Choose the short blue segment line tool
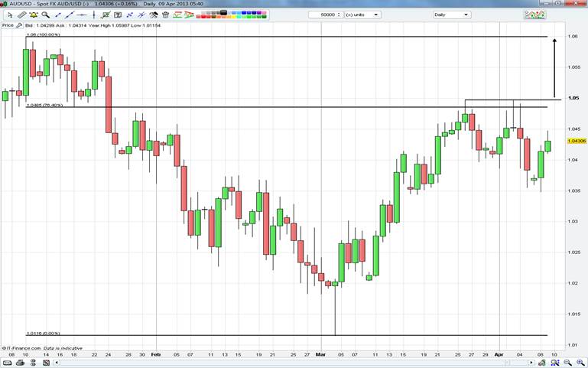This screenshot has height=368, width=588. tap(58, 15)
